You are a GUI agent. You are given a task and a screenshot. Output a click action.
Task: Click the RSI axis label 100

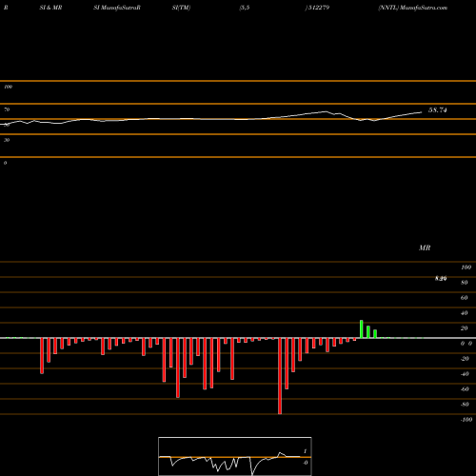pyautogui.click(x=8, y=87)
